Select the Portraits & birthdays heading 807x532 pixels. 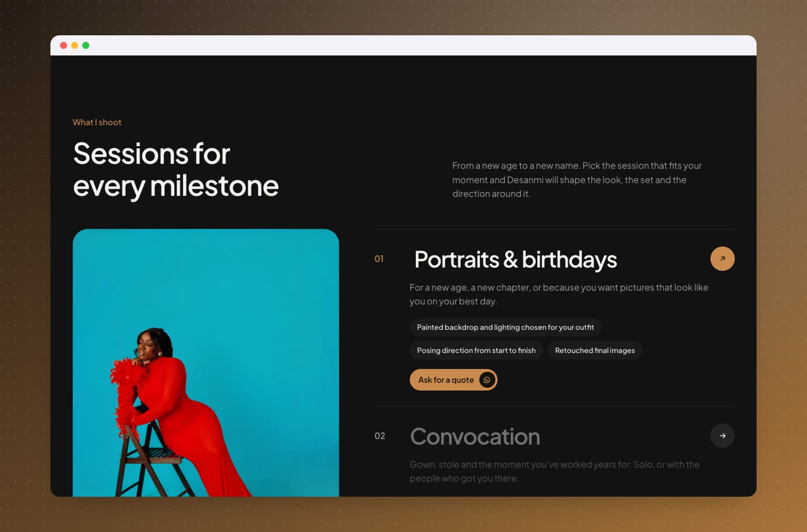coord(515,259)
